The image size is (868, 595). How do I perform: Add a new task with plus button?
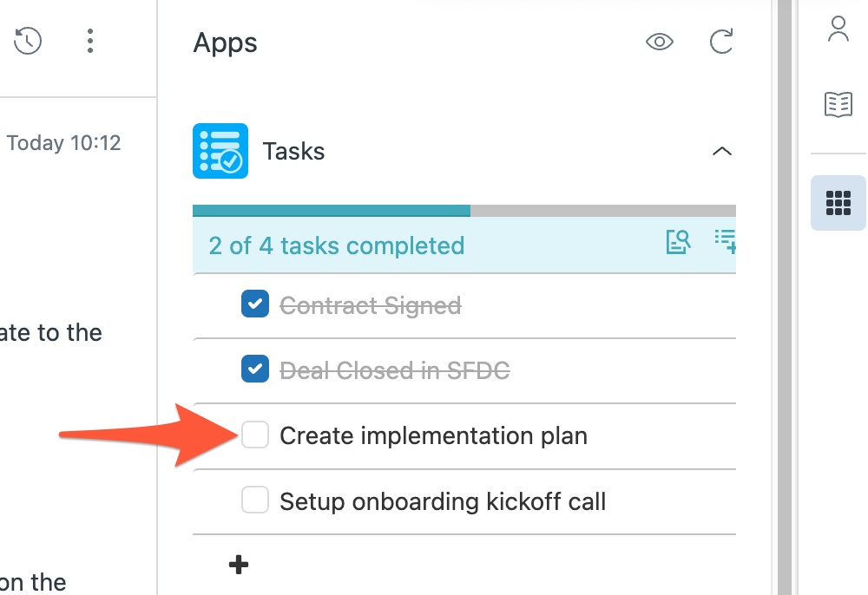[239, 565]
